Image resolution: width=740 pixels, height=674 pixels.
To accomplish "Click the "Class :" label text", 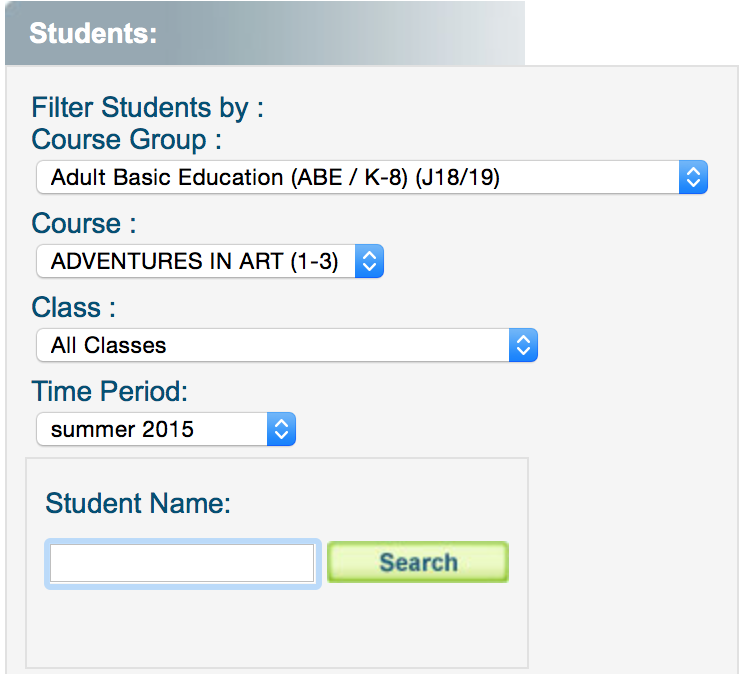I will click(x=74, y=307).
